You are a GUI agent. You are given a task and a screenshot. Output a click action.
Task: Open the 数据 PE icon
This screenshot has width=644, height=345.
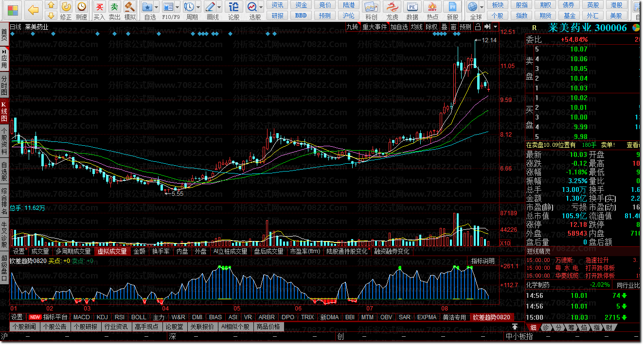coord(412,7)
